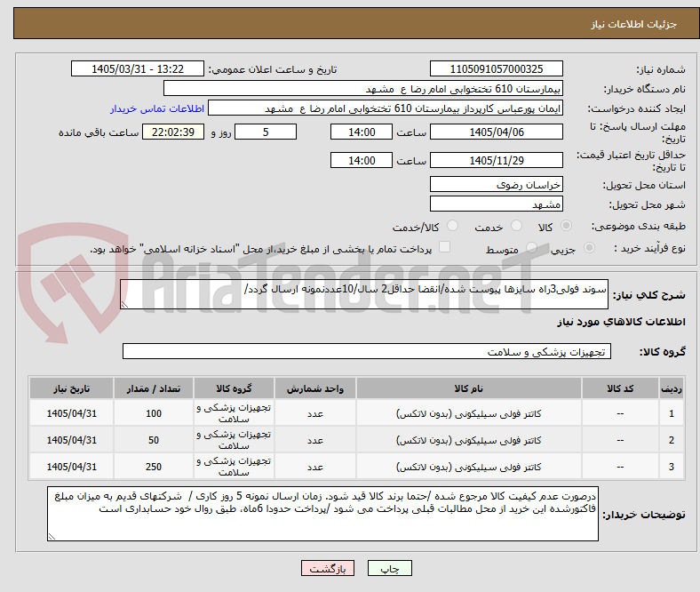Click the item name in row 1
This screenshot has height=592, width=700.
point(469,413)
